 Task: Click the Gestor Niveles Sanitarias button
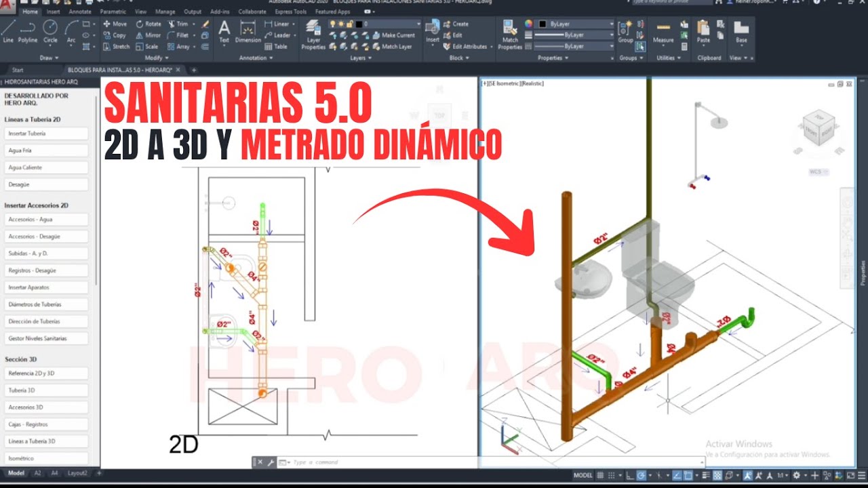click(46, 338)
